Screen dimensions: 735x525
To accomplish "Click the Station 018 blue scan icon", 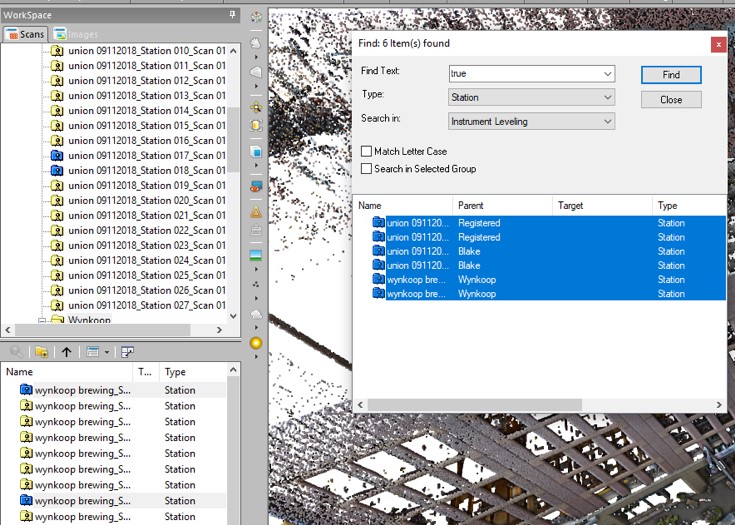I will pos(57,170).
